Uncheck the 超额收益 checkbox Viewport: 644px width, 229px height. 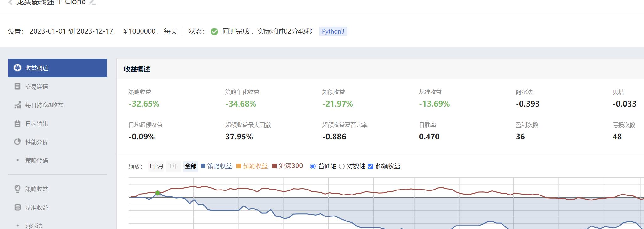pyautogui.click(x=370, y=166)
